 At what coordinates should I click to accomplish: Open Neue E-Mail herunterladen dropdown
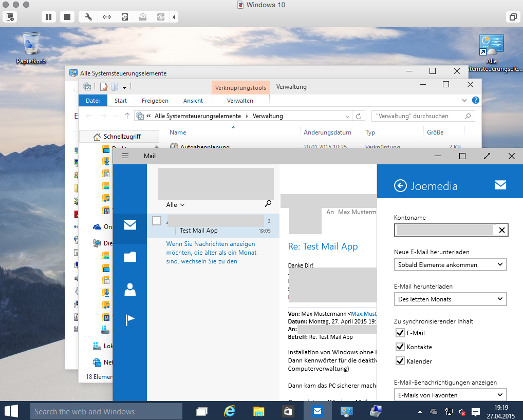click(x=450, y=264)
